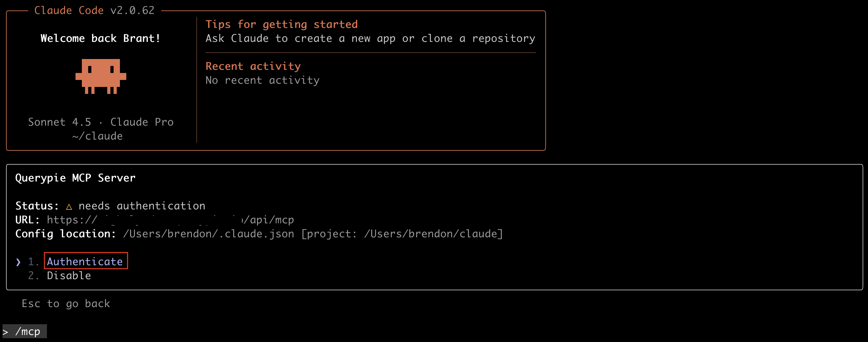
Task: Click the 'No recent activity' text
Action: click(x=262, y=80)
